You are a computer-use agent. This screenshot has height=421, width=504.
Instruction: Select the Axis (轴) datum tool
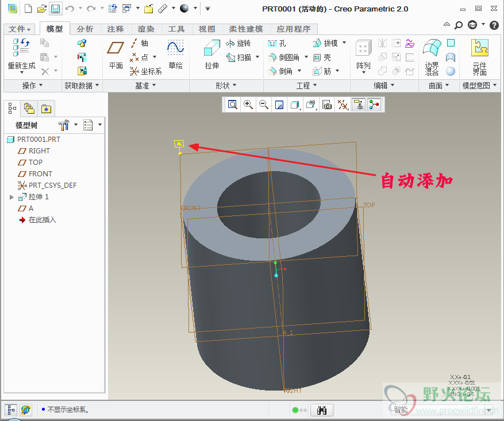(139, 43)
